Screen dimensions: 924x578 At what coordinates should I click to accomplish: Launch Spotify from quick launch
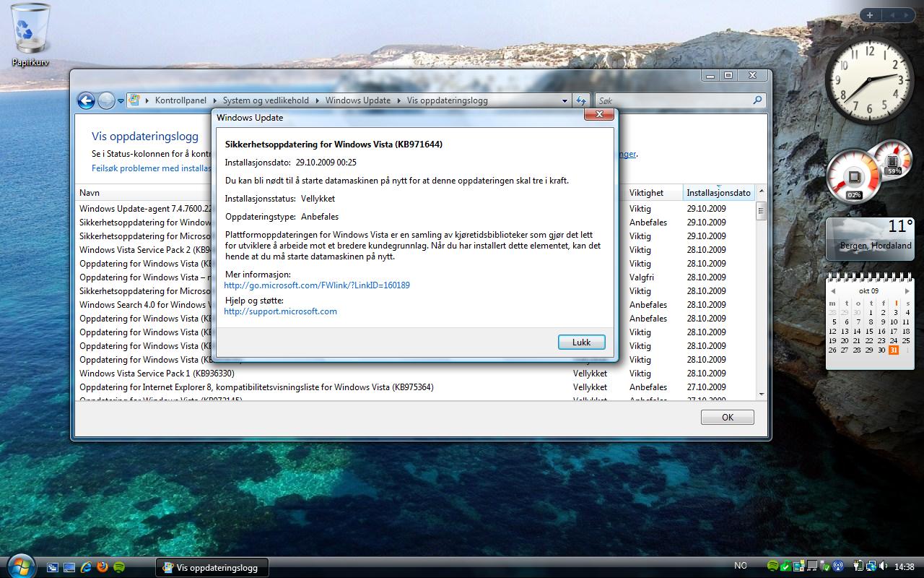click(x=119, y=567)
